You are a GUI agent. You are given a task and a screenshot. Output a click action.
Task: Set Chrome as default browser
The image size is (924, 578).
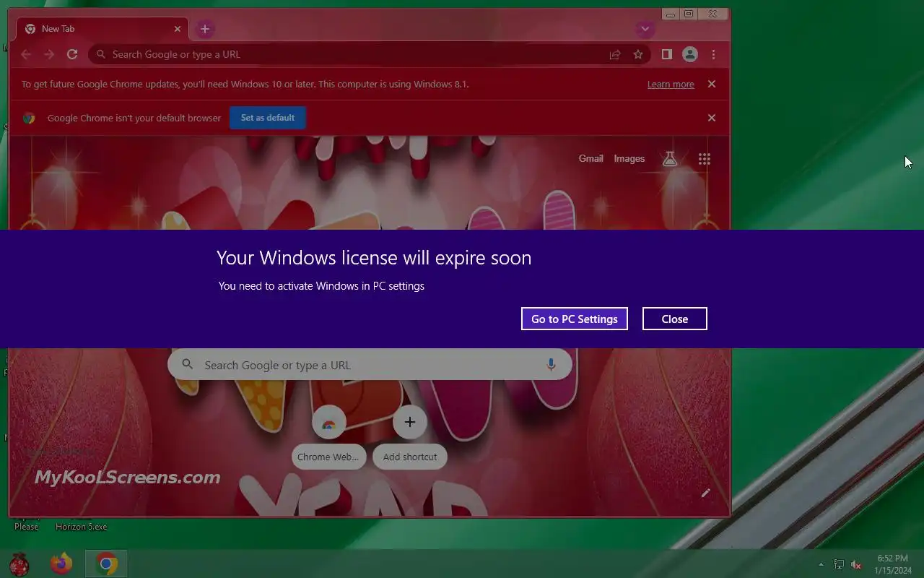pyautogui.click(x=268, y=118)
